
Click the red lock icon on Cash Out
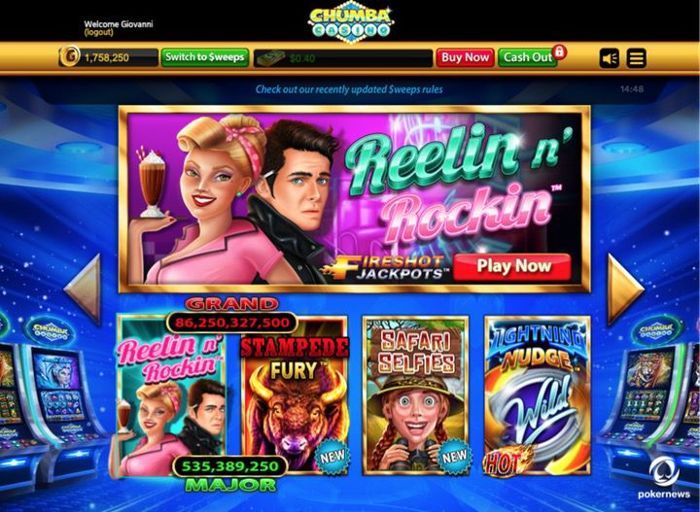(559, 52)
